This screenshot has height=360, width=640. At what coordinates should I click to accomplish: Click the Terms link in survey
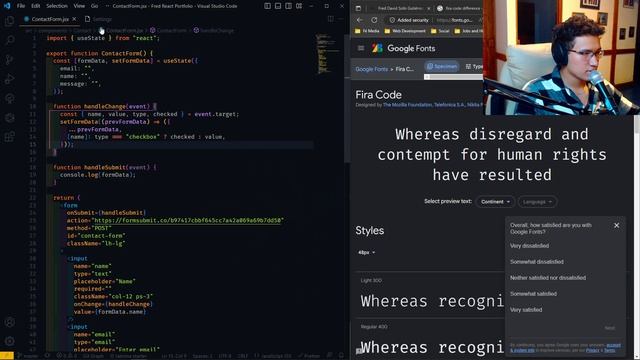tap(609, 350)
